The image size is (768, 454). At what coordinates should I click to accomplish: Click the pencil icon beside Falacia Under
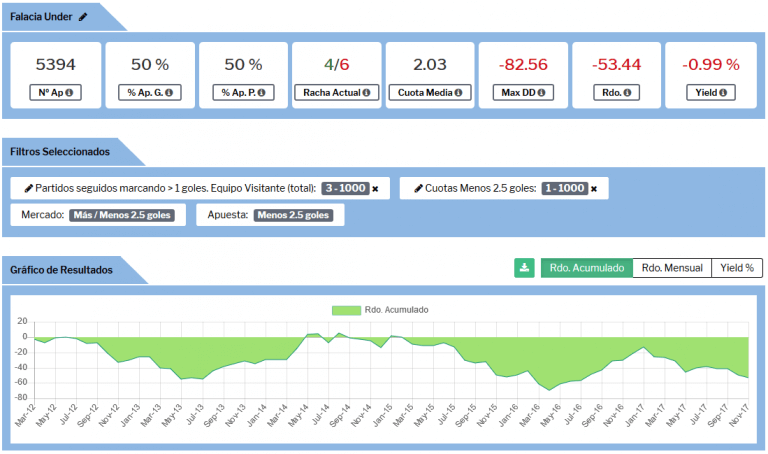point(83,17)
